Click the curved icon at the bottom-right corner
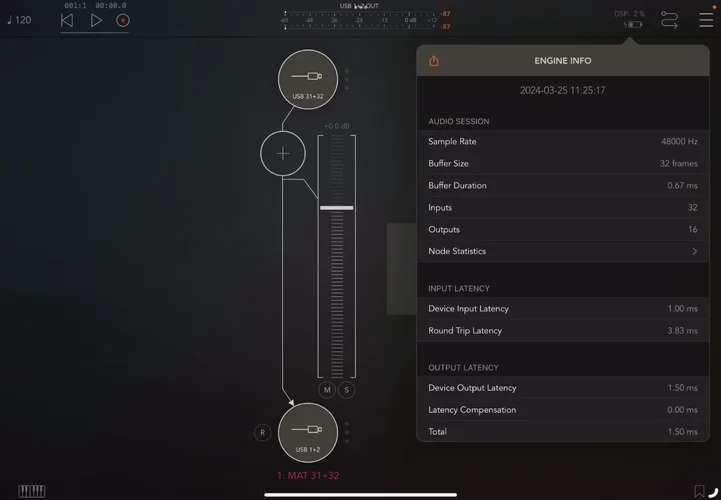Viewport: 721px width, 500px height. point(714,492)
